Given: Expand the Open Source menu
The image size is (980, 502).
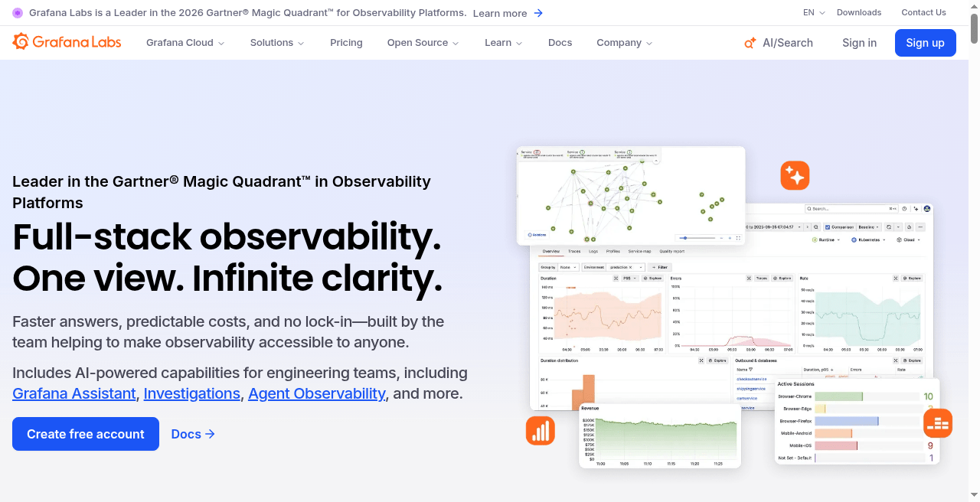Looking at the screenshot, I should (x=423, y=43).
